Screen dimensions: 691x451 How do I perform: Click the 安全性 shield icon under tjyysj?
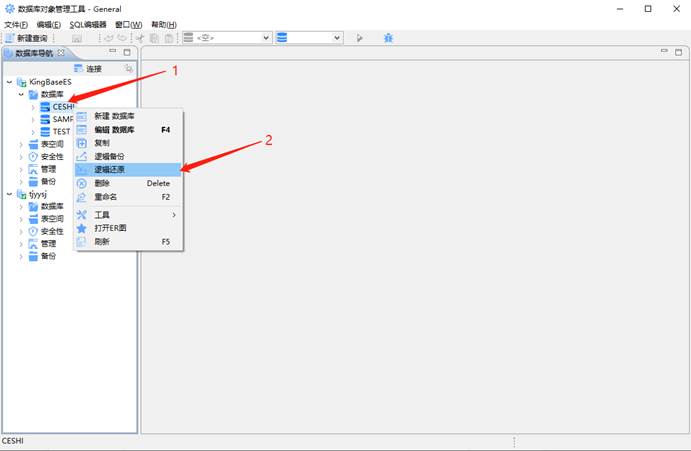(x=33, y=231)
